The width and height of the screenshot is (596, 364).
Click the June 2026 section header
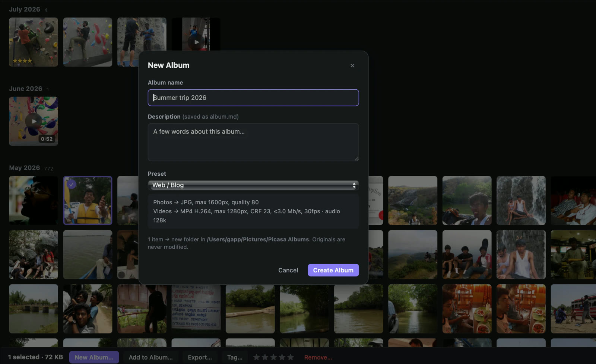(x=26, y=89)
